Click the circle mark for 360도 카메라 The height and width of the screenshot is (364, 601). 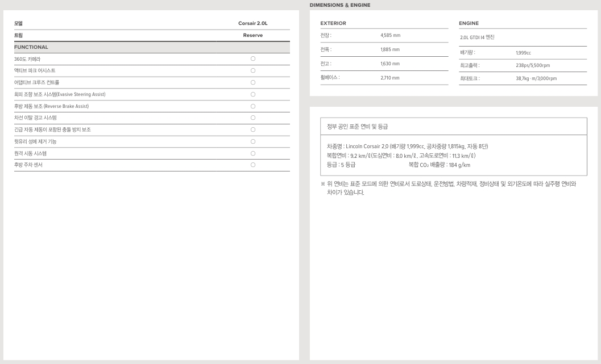tap(253, 58)
